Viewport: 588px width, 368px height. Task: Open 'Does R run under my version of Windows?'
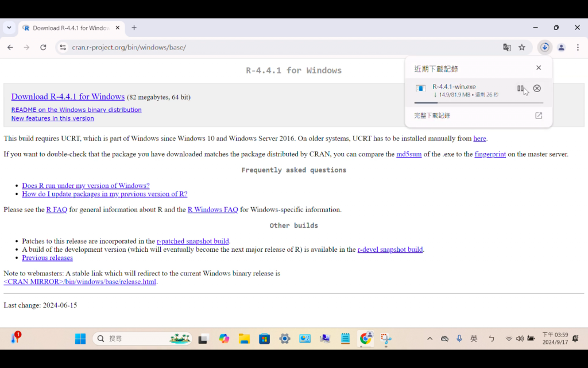[86, 186]
